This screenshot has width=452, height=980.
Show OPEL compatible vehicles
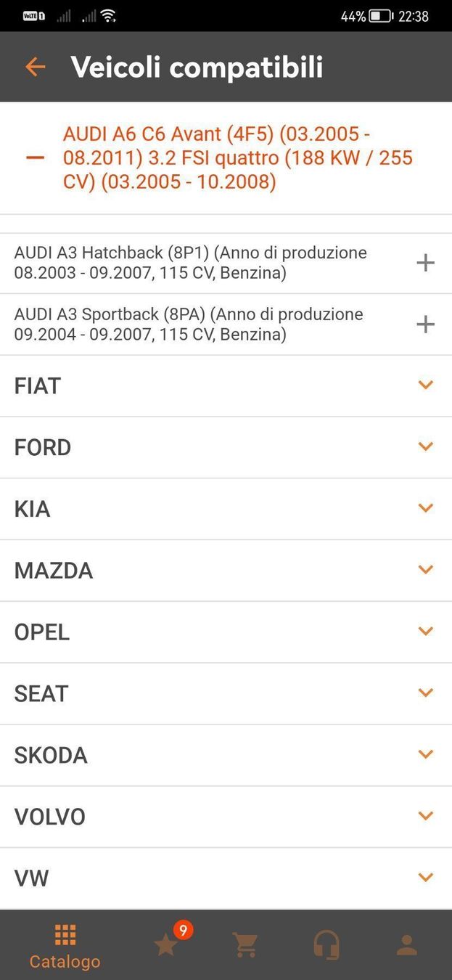click(425, 632)
